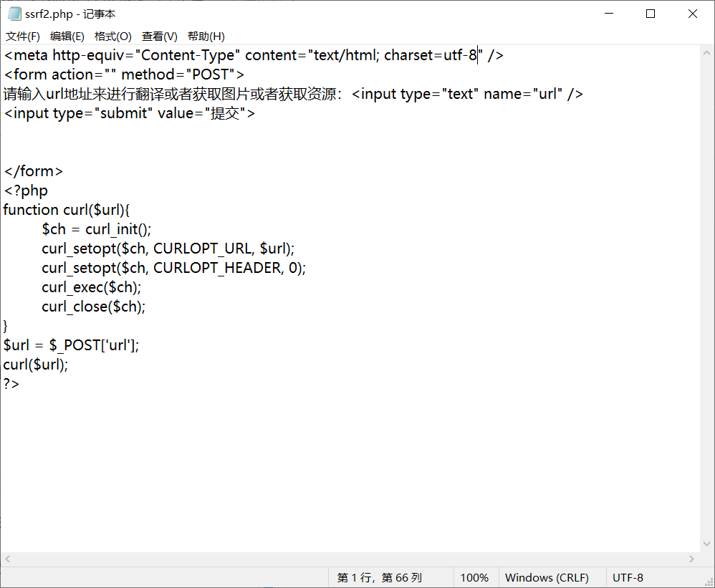Minimize the Notepad window

point(609,14)
